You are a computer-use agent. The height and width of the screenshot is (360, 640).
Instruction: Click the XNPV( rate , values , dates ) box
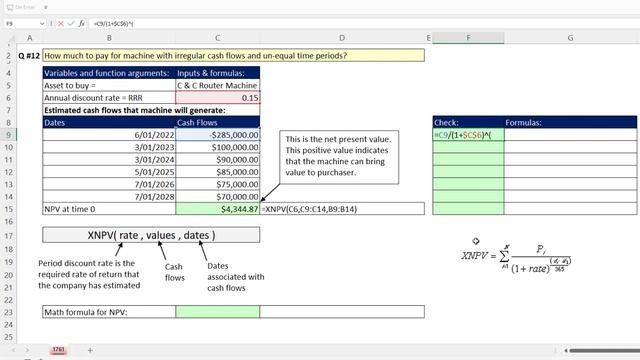pos(151,235)
